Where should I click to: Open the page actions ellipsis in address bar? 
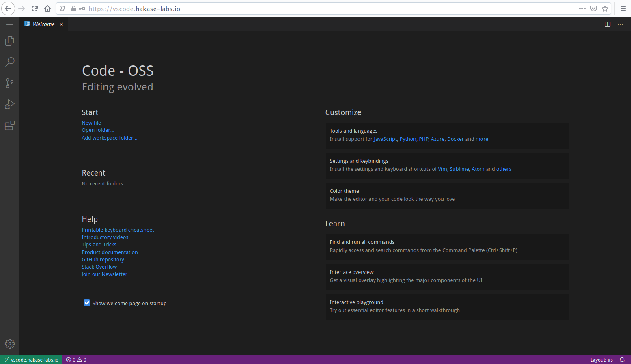tap(582, 9)
